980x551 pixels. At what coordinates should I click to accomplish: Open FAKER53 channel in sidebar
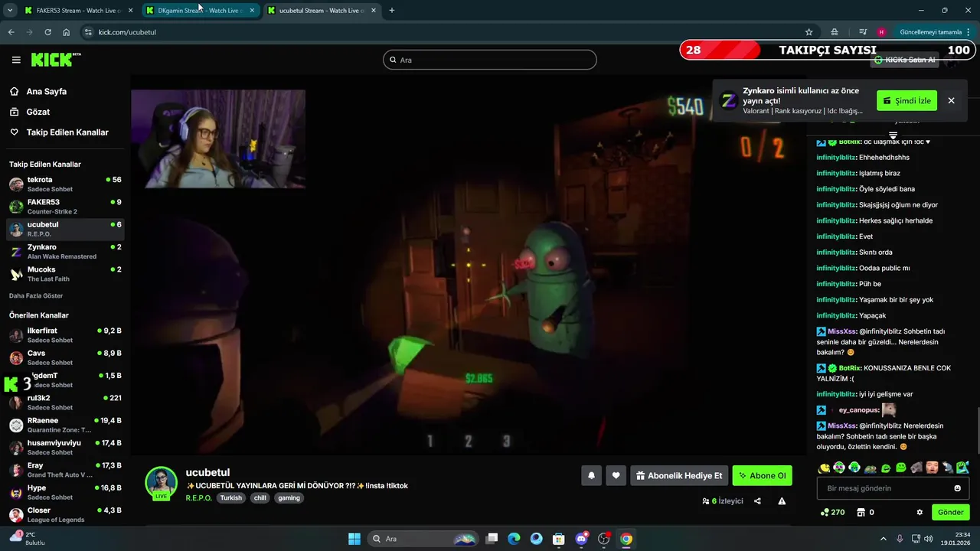(65, 207)
